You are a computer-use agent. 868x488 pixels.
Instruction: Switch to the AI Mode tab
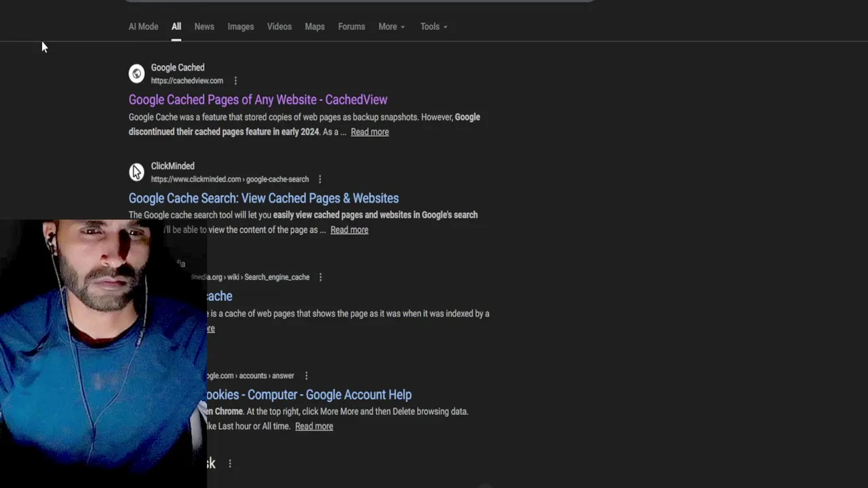tap(143, 26)
